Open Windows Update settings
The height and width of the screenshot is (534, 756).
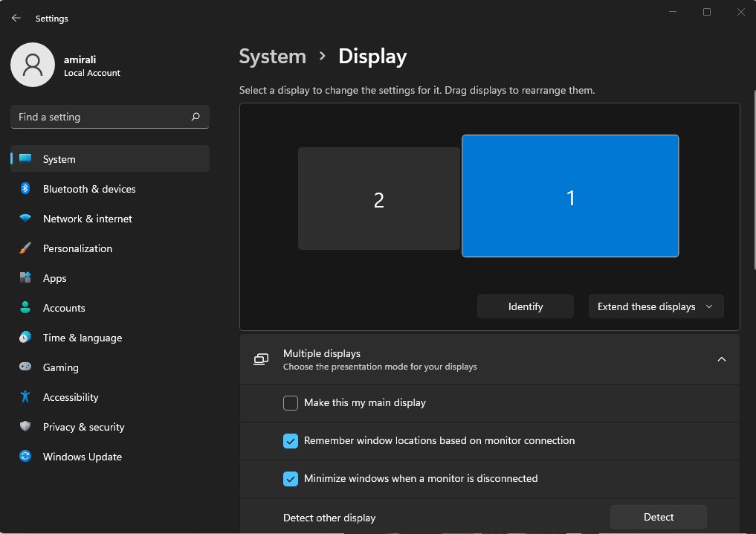coord(110,457)
